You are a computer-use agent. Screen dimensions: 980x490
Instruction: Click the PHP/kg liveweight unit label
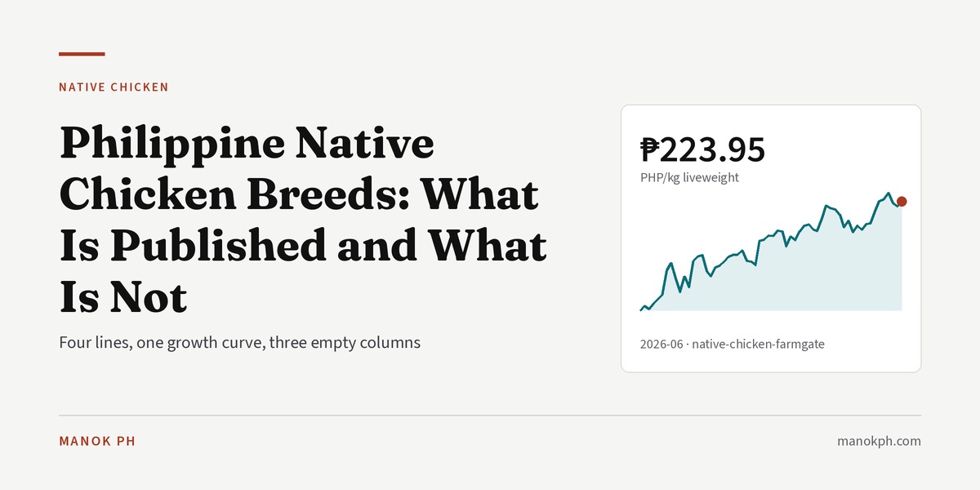pyautogui.click(x=689, y=177)
